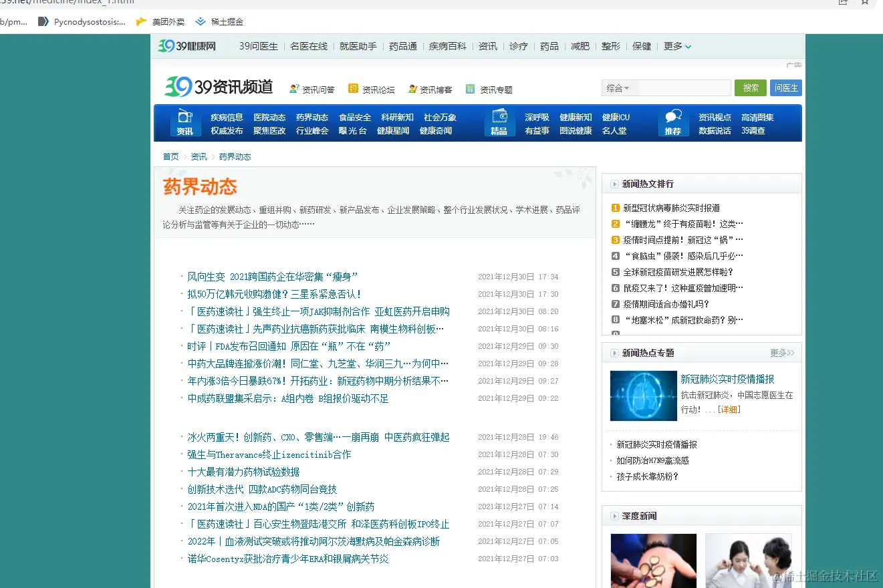
Task: Click the 推荐 chat bubble icon in nav
Action: point(673,122)
